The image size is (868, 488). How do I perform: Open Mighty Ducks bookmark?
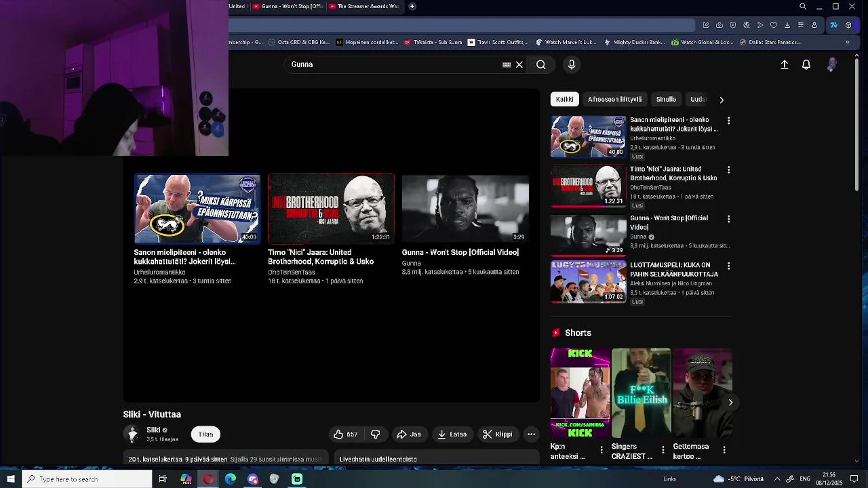[x=634, y=42]
